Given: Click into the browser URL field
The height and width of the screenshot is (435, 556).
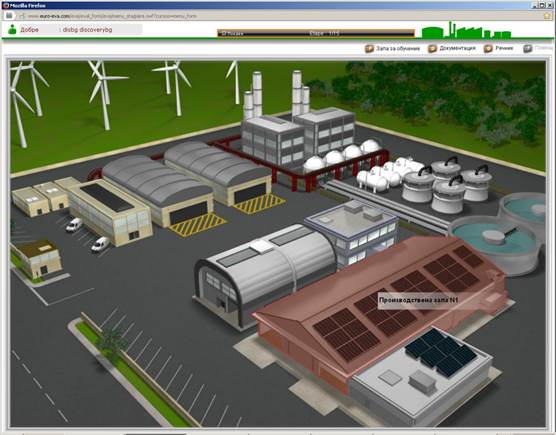Looking at the screenshot, I should (x=277, y=16).
